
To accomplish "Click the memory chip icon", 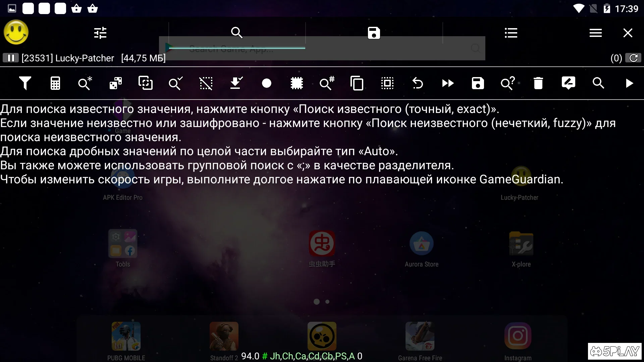I will click(x=297, y=83).
